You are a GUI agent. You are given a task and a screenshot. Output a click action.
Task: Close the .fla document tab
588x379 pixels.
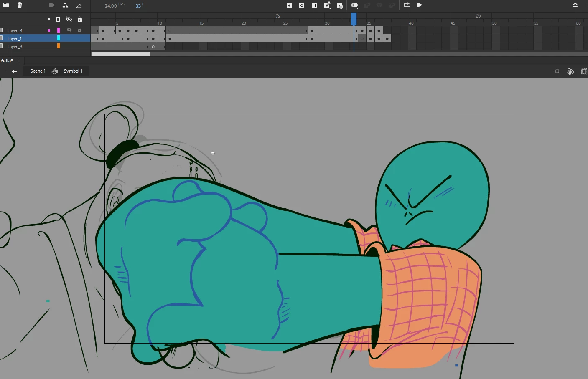pyautogui.click(x=18, y=61)
